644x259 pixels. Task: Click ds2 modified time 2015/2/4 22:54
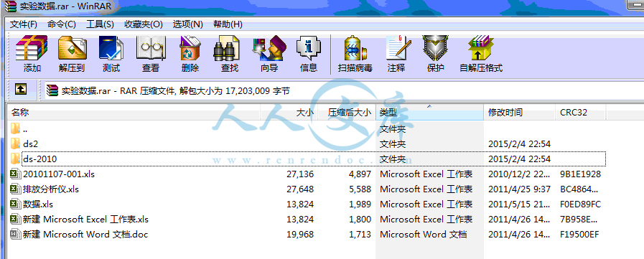pyautogui.click(x=519, y=143)
